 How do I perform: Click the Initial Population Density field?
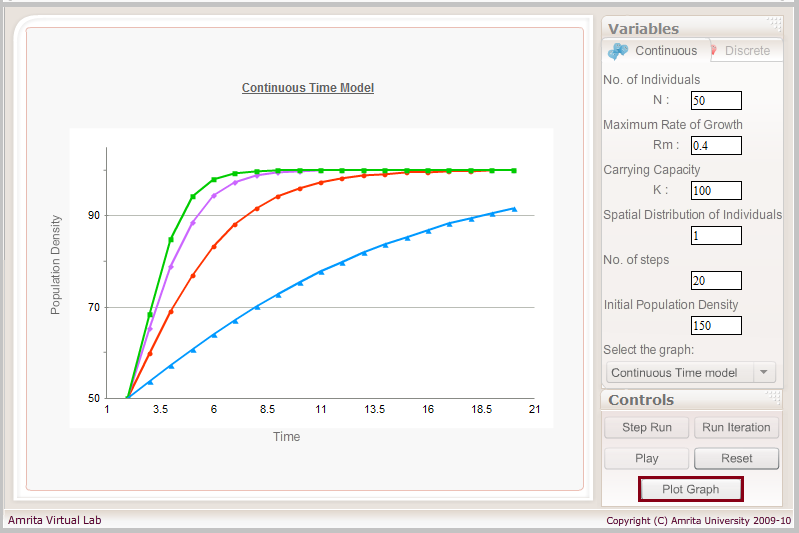716,326
